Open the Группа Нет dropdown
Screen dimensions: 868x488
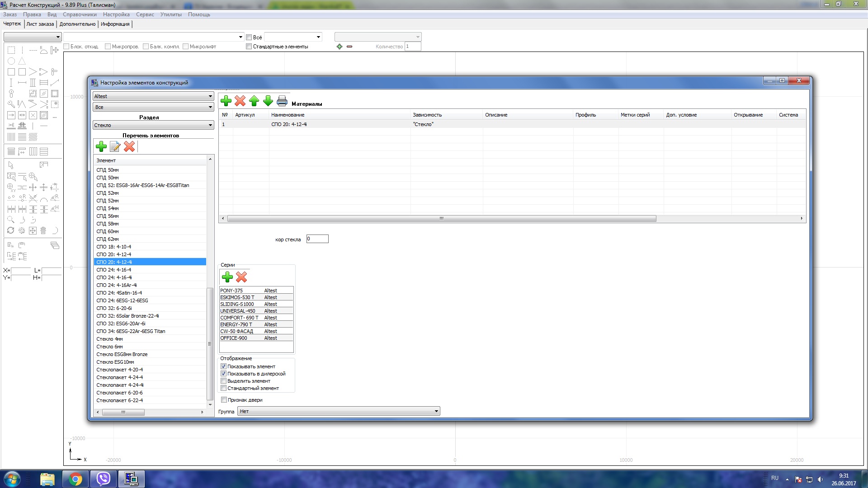339,411
